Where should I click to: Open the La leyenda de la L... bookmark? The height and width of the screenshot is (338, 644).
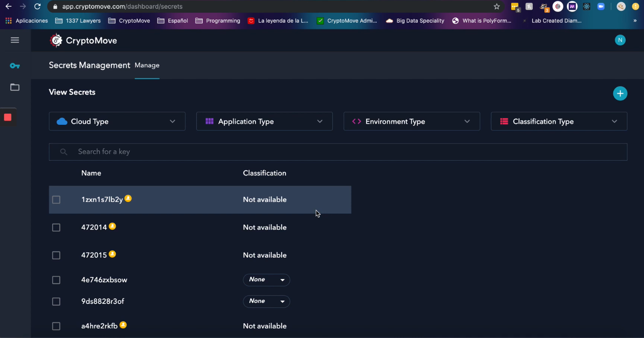coord(278,21)
